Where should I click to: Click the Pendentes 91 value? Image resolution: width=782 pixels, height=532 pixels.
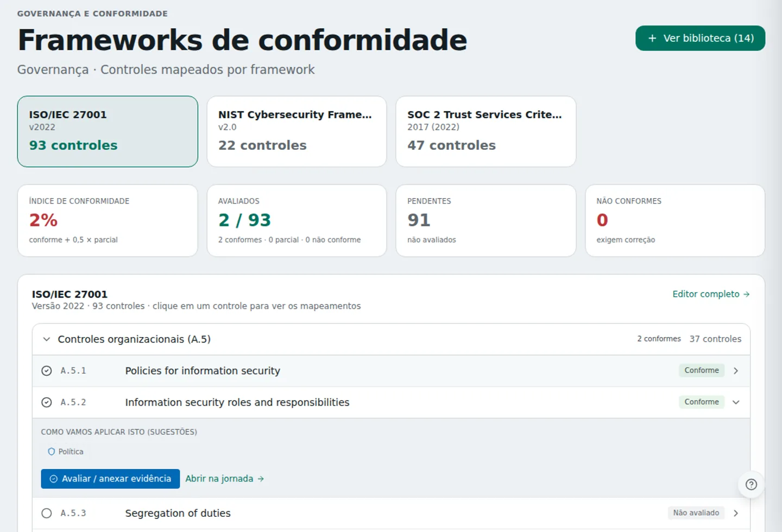[x=419, y=220]
